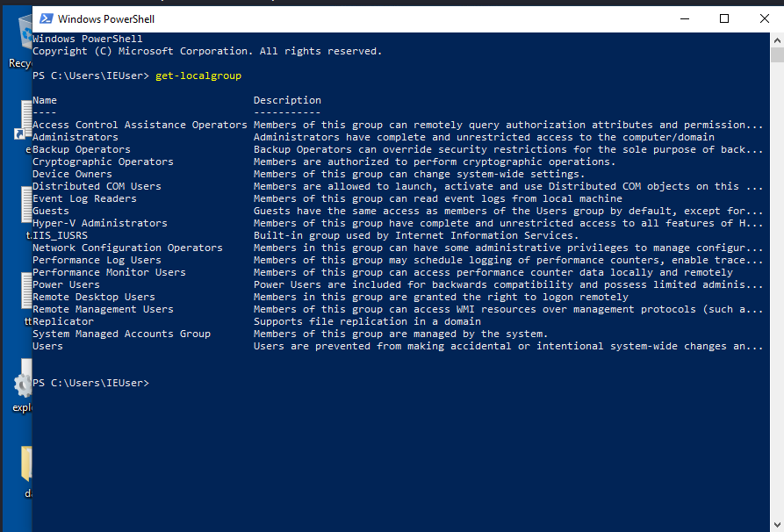The image size is (784, 532).
Task: Minimize the Windows PowerShell window
Action: pos(685,19)
